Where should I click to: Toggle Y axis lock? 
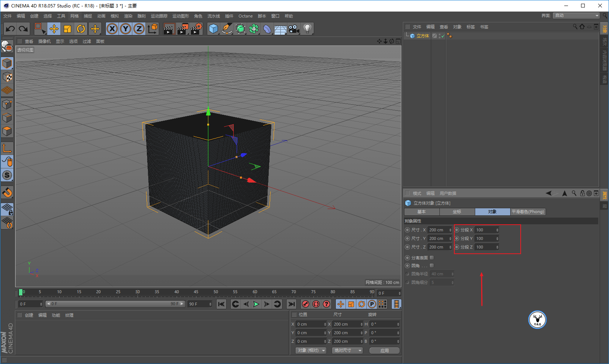[126, 29]
